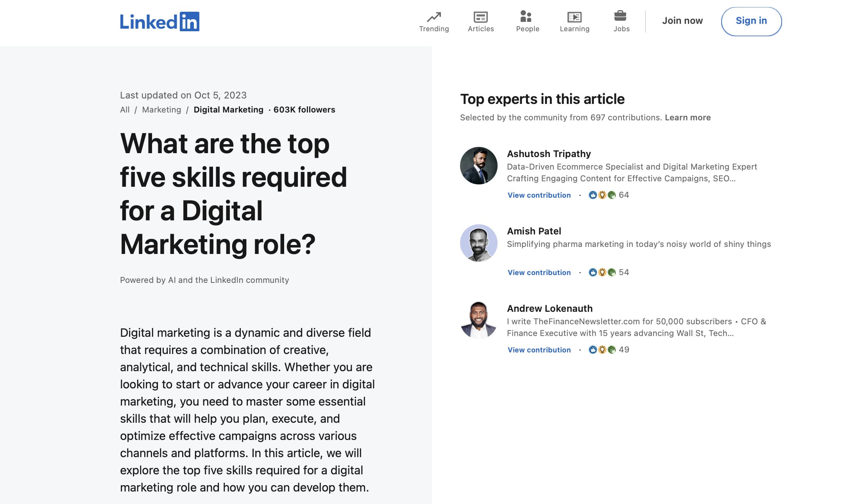This screenshot has width=856, height=504.
Task: Click 'Selected by the community from 697 contributions' text
Action: tap(561, 118)
